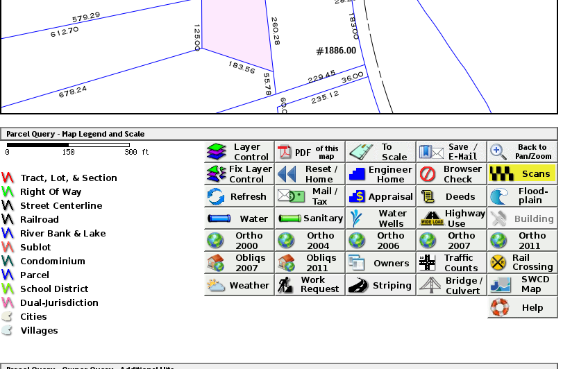Open Obliqs 2011 view
Viewport: 588px width, 369px height.
pos(310,263)
